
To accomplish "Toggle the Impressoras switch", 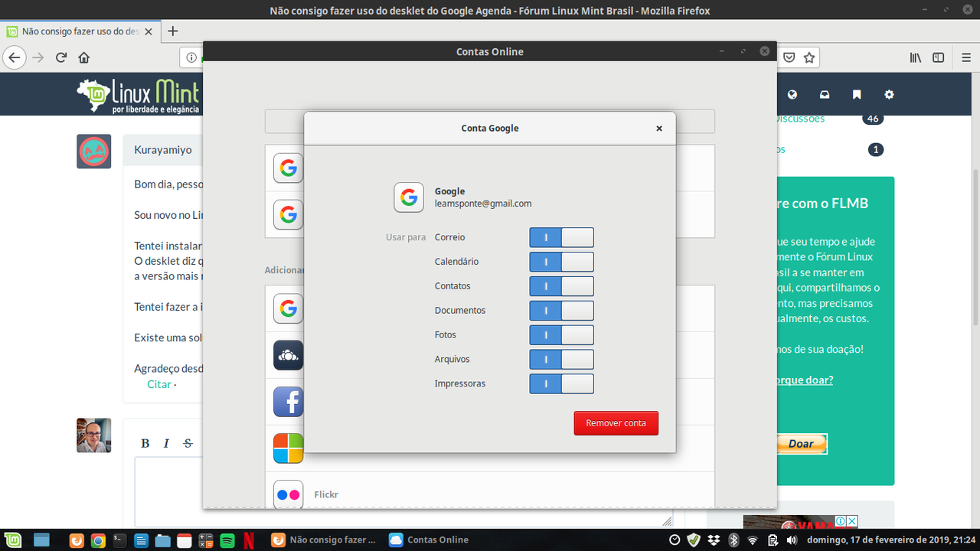I will click(x=561, y=384).
